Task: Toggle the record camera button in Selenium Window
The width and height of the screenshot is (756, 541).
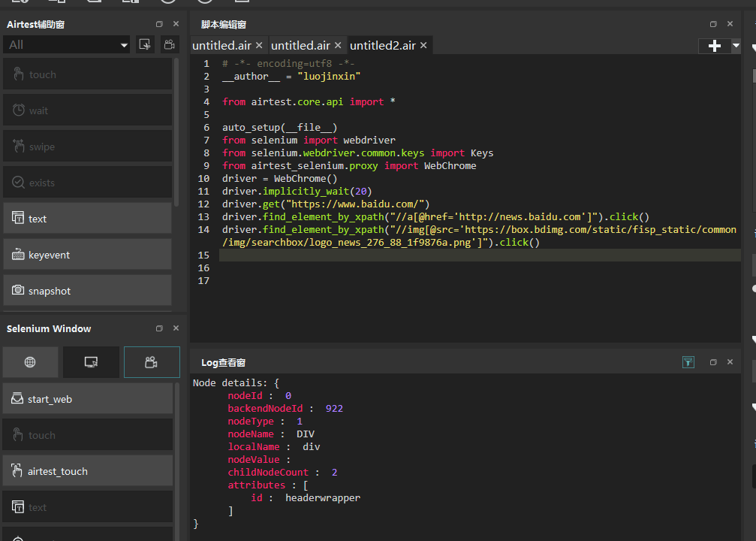Action: pos(152,362)
